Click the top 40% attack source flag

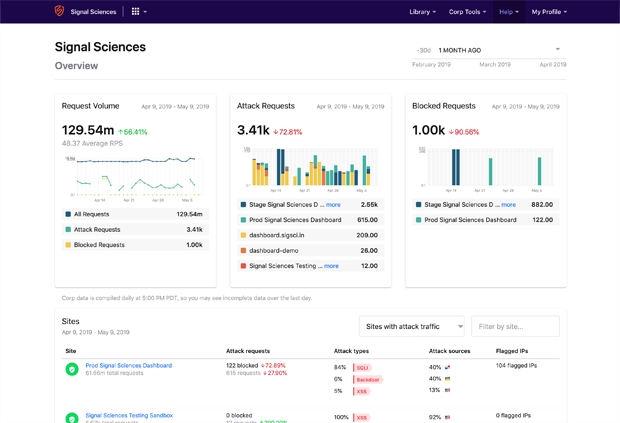point(448,367)
